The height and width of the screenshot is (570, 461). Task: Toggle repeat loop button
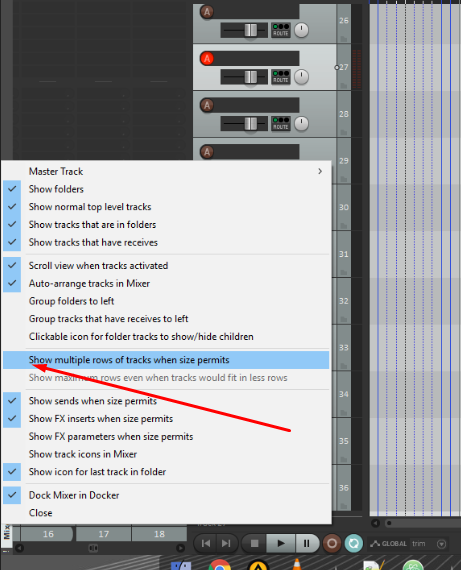click(x=354, y=543)
